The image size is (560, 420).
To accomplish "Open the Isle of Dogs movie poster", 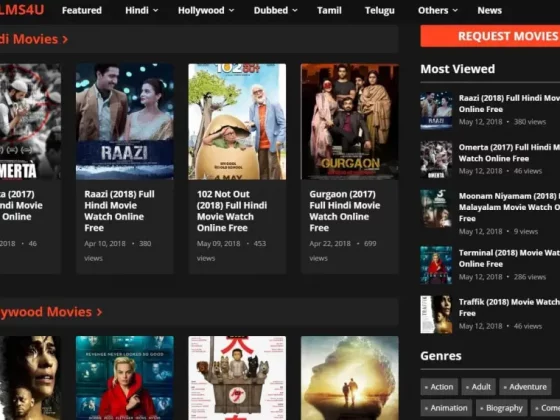I will pyautogui.click(x=237, y=378).
